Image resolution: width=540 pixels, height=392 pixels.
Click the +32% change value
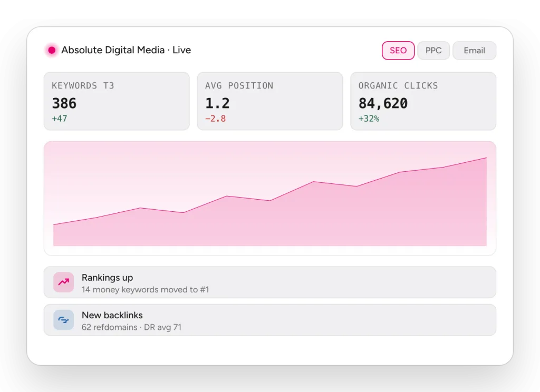click(369, 119)
